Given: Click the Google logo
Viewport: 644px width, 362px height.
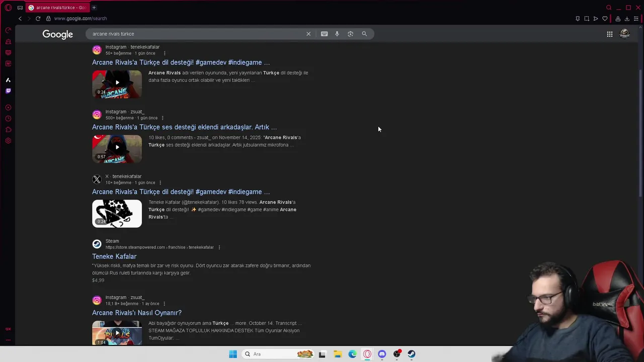Looking at the screenshot, I should 58,34.
